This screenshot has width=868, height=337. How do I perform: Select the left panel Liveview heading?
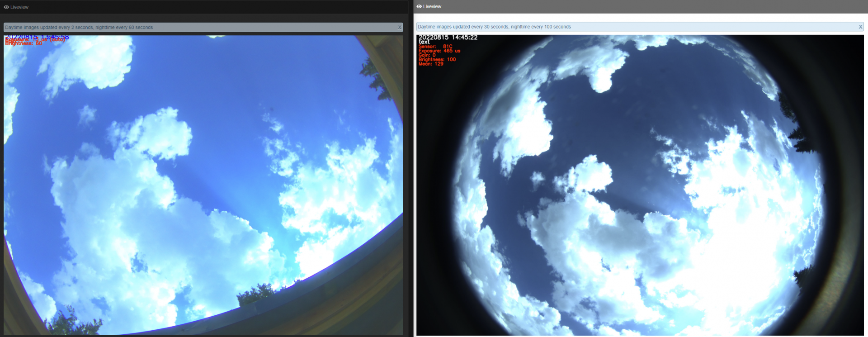pos(19,7)
